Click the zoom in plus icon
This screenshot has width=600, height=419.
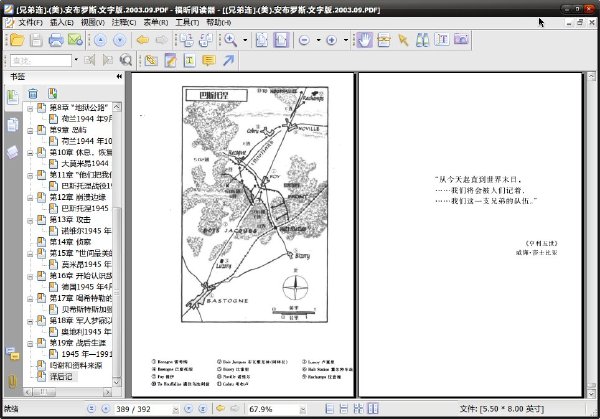click(331, 40)
